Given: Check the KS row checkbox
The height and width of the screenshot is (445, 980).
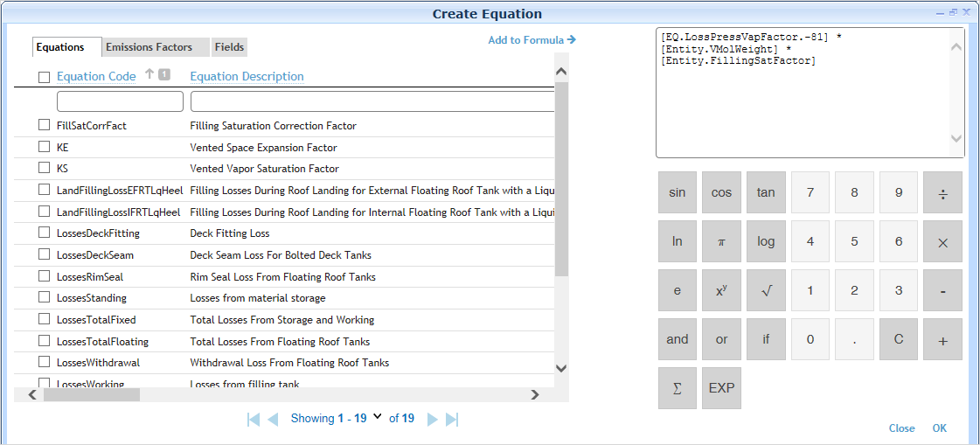Looking at the screenshot, I should click(x=44, y=168).
